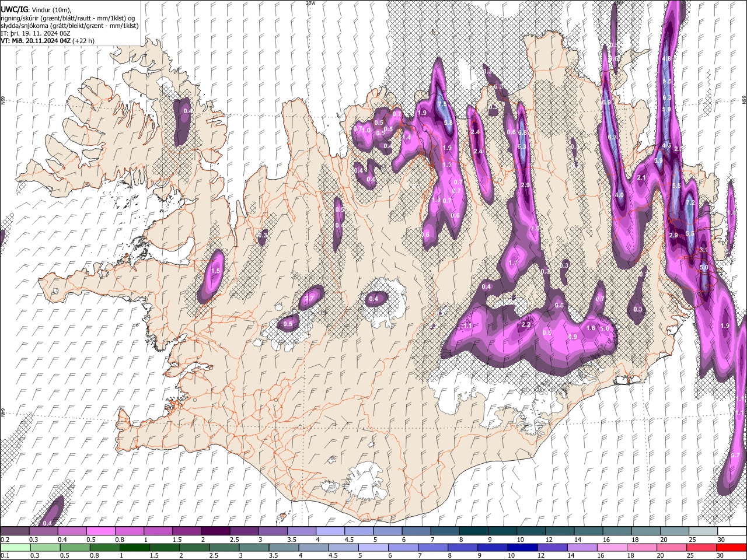Click the "rigning/skúrir (grænt/blátt/rautt - mm/1klst) og" line
Image resolution: width=747 pixels, height=560 pixels.
(68, 17)
